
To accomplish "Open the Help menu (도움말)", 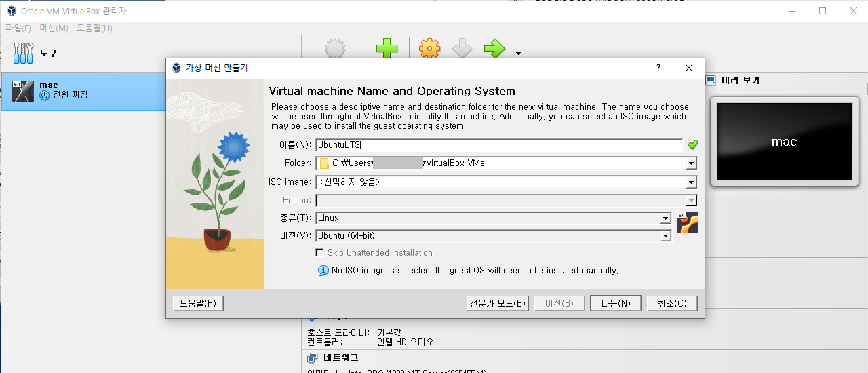I will coord(94,28).
